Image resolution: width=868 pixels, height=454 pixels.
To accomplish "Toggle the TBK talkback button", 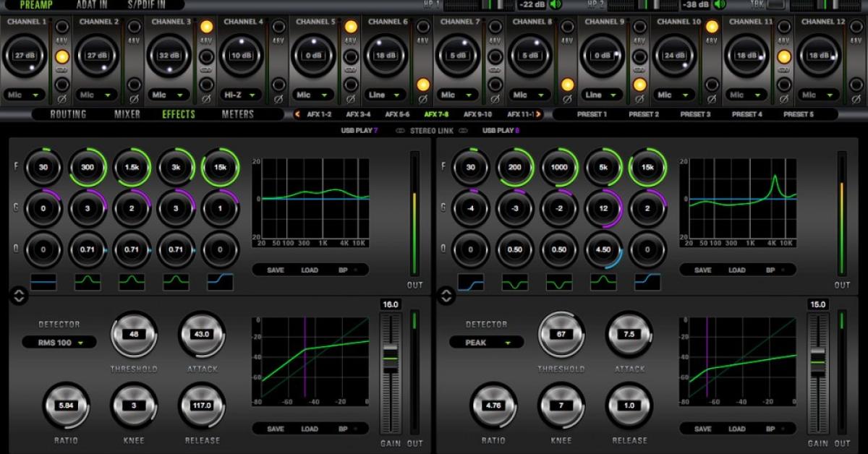I will (x=775, y=4).
